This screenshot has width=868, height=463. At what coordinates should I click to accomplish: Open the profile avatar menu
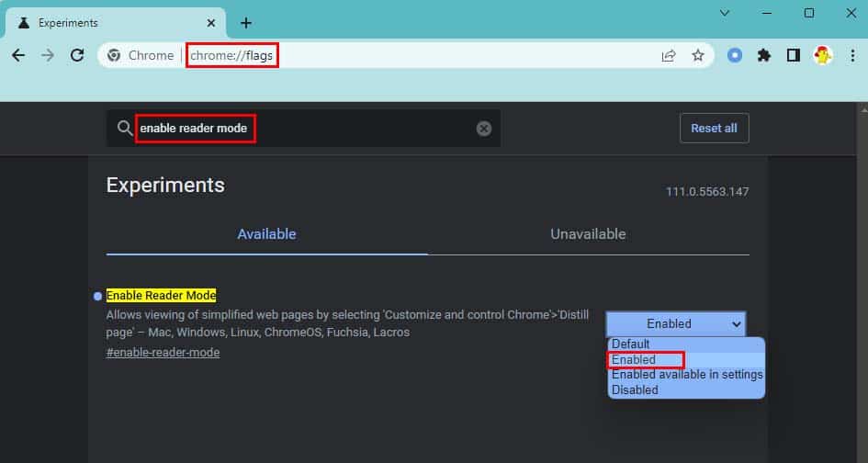tap(823, 55)
